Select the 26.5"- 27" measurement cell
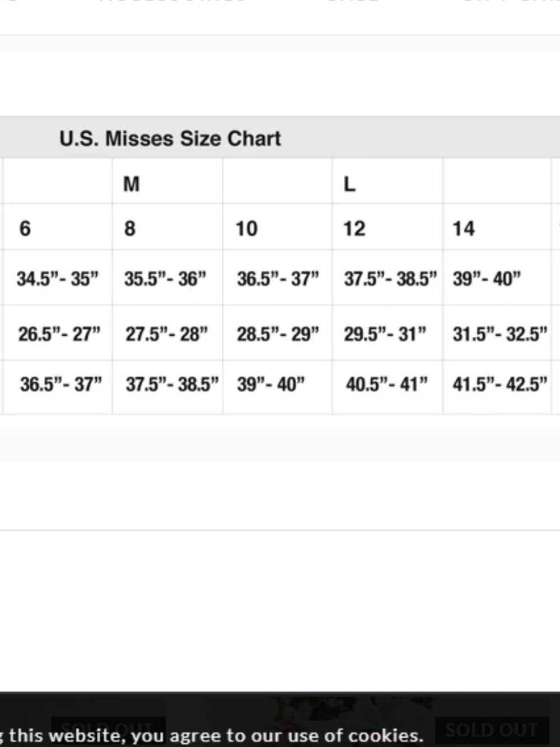 coord(58,333)
